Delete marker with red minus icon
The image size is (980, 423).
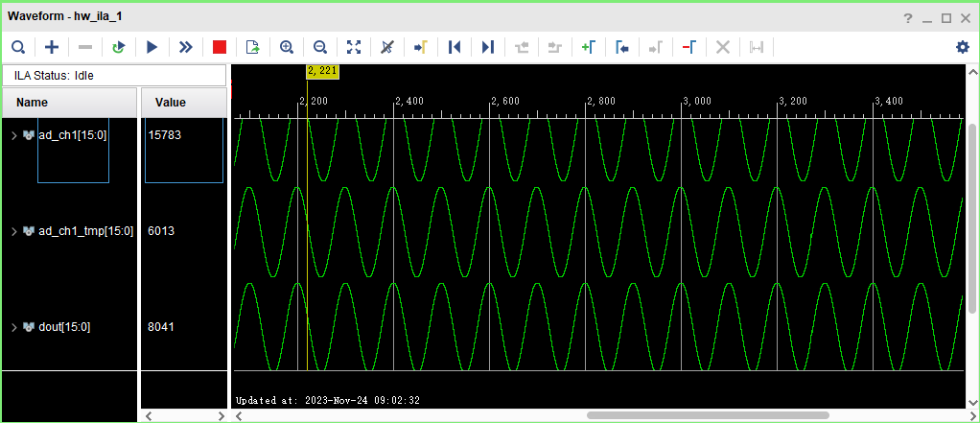click(x=688, y=47)
